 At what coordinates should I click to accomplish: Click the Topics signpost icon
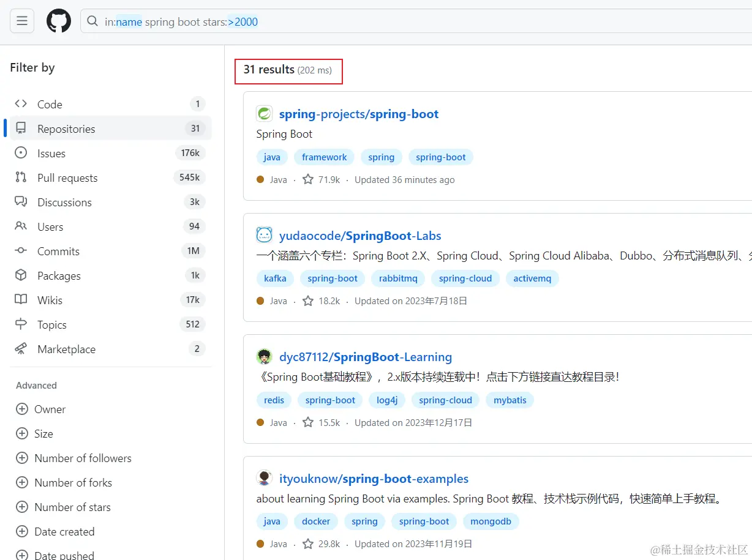21,324
